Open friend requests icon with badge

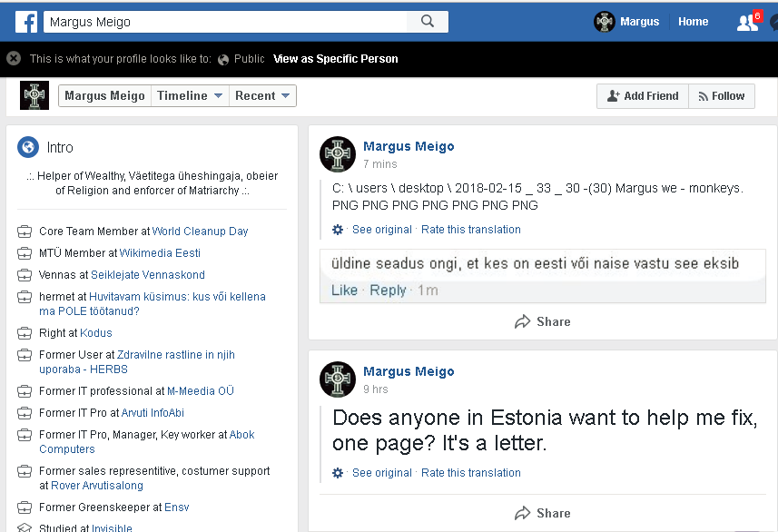click(x=748, y=22)
